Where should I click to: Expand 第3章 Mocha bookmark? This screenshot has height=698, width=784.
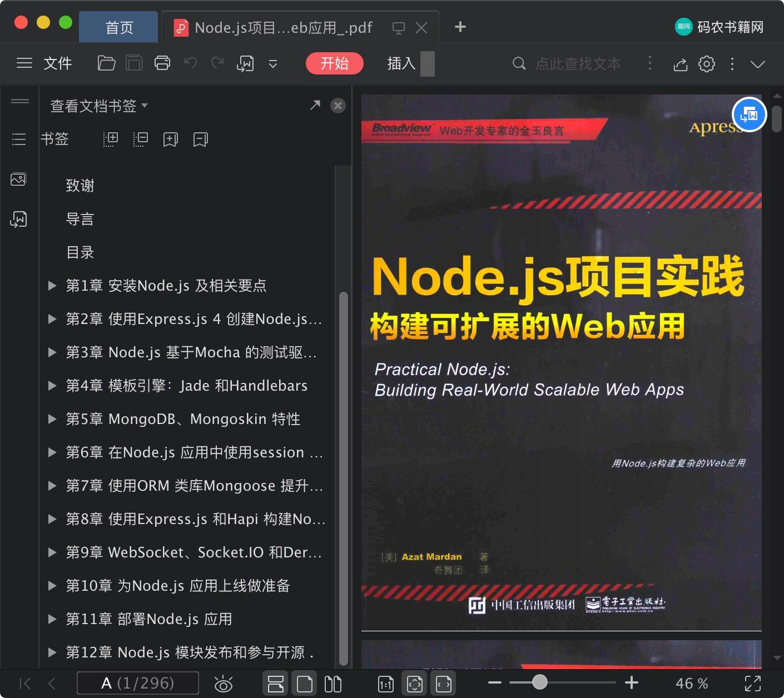click(x=52, y=352)
